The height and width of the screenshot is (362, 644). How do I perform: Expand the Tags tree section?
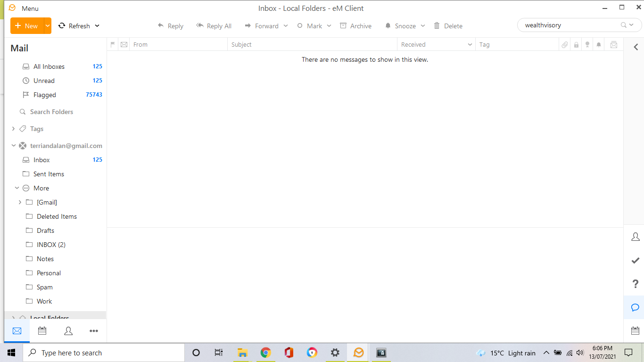[x=13, y=129]
